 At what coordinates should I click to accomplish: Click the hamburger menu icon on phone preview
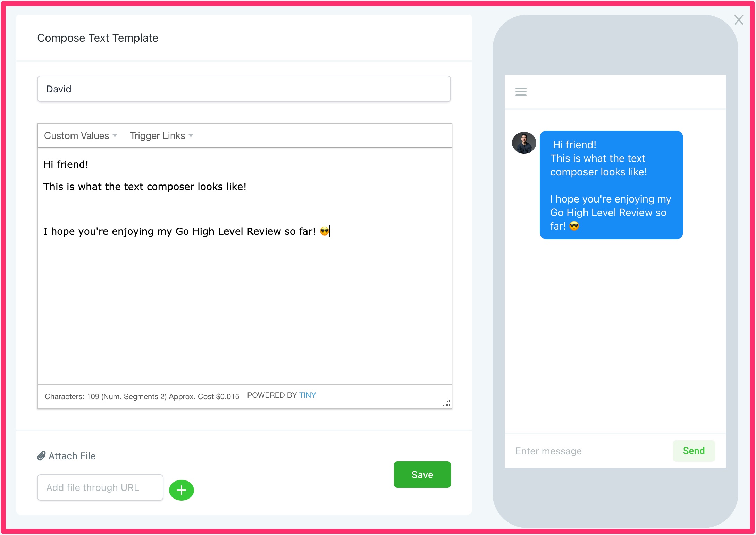[521, 91]
